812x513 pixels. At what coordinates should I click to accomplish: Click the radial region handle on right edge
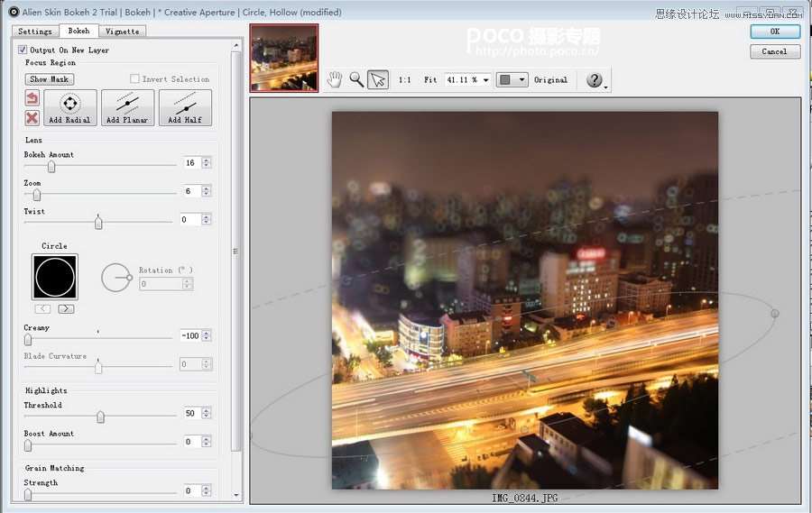[x=775, y=313]
